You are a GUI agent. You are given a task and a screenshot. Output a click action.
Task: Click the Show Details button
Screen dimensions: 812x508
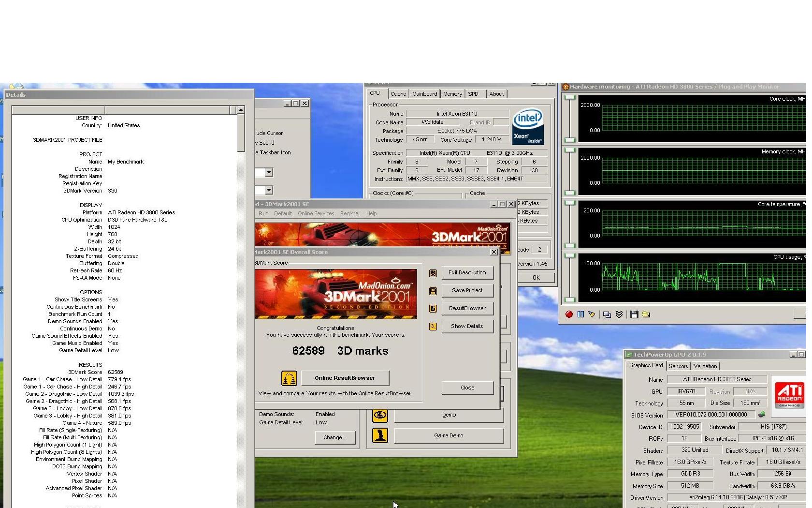467,326
